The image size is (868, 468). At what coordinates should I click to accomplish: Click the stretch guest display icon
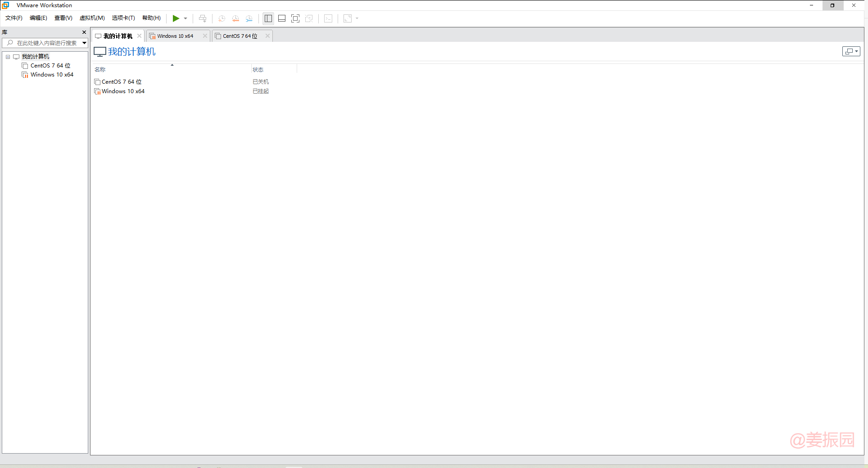pos(348,18)
